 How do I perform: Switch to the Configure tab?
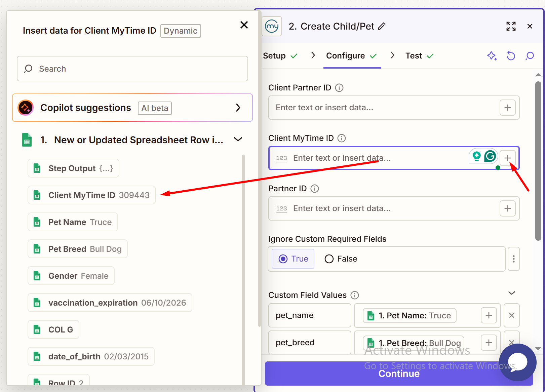point(352,56)
